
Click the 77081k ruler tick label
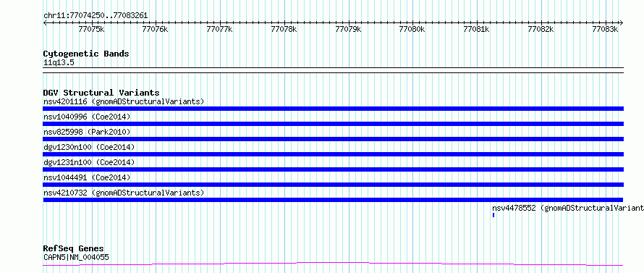click(x=477, y=29)
